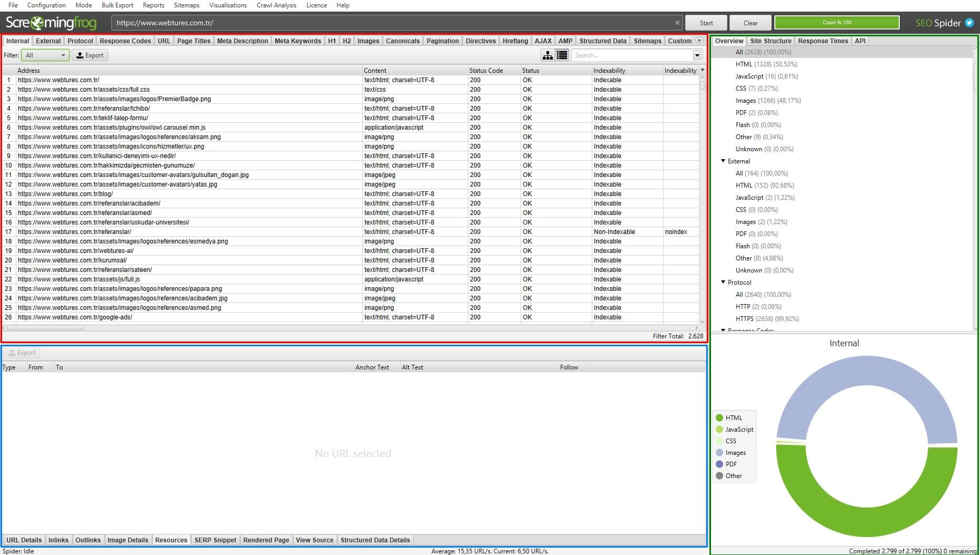The width and height of the screenshot is (980, 555).
Task: Open the SERP Snippet bottom tab
Action: click(215, 540)
